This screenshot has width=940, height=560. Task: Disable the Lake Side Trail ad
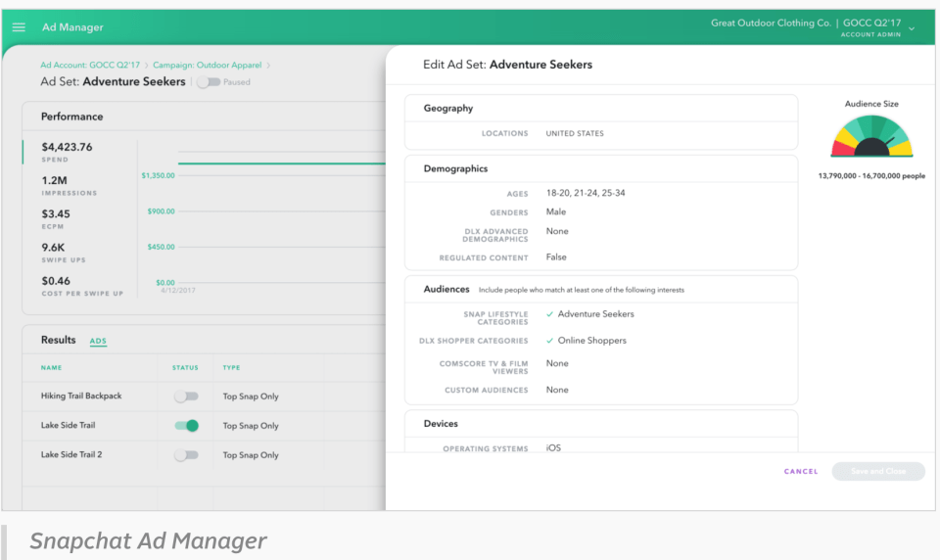click(186, 426)
